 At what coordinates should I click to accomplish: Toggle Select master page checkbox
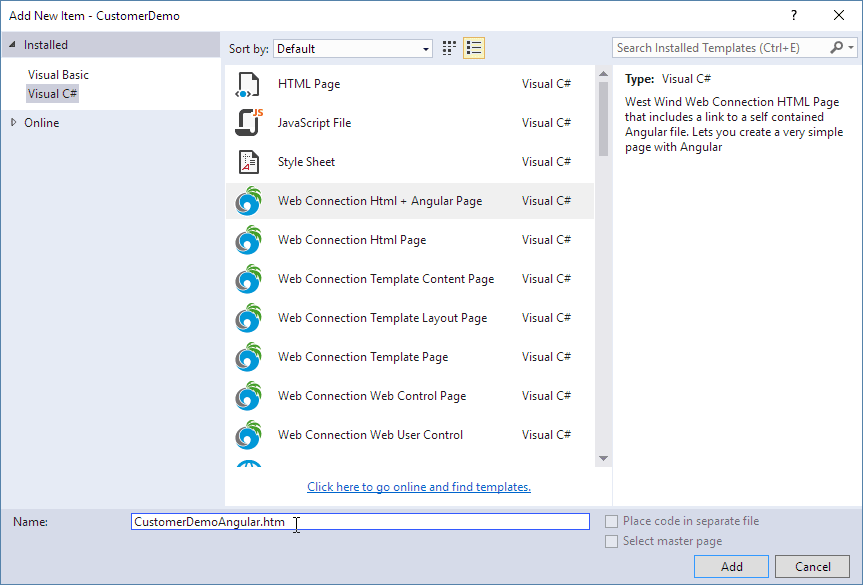coord(612,541)
